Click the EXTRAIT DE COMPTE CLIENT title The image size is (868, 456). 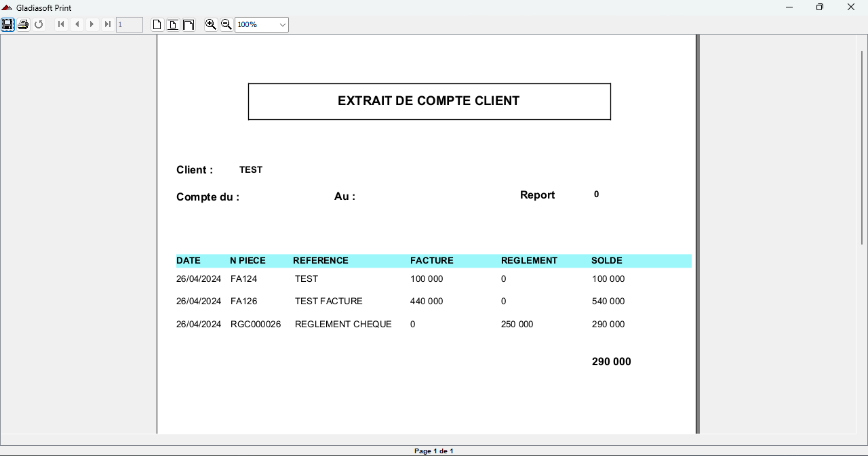pyautogui.click(x=429, y=100)
